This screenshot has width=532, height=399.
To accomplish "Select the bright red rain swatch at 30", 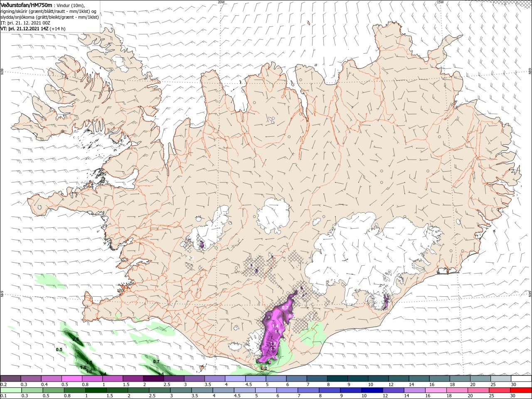I will tap(521, 390).
